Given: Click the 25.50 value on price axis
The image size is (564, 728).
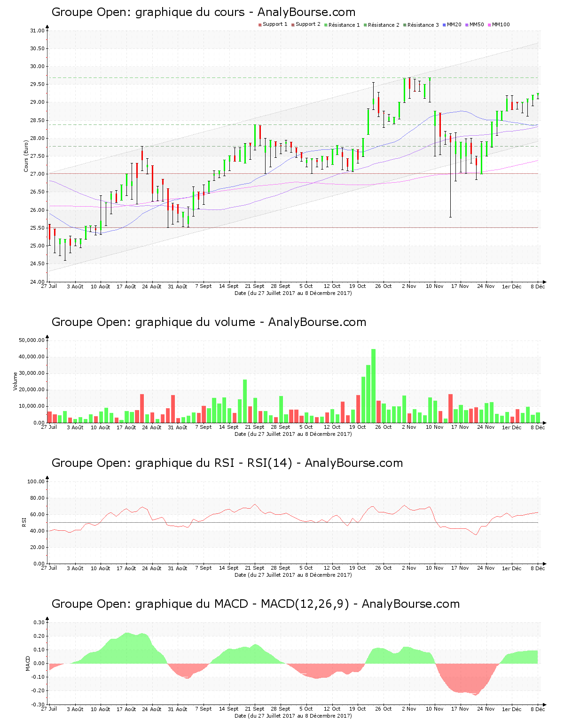Looking at the screenshot, I should 37,228.
